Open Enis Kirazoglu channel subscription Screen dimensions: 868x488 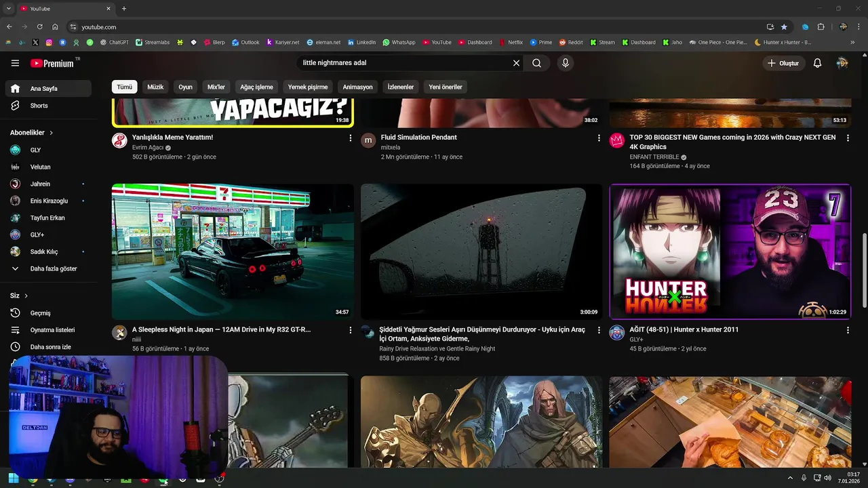pos(48,201)
